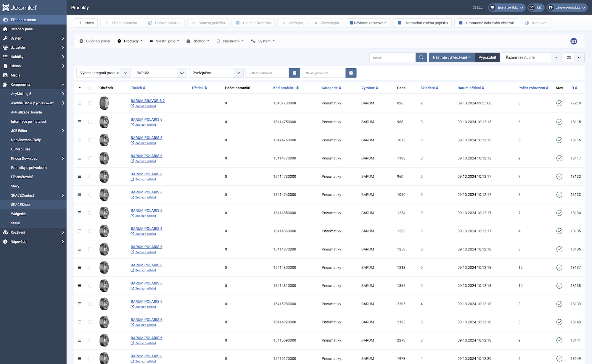Open calendar picker for Datum přidání od

pos(295,73)
